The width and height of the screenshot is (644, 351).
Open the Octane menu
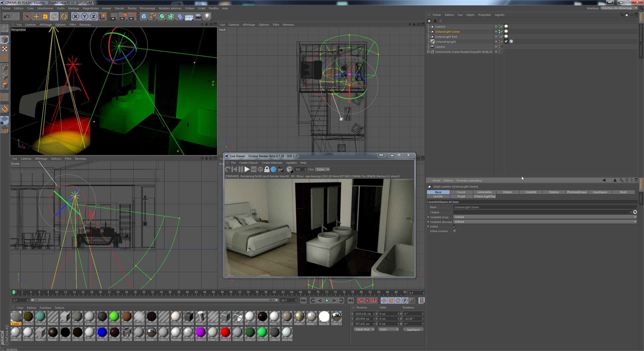(190, 8)
